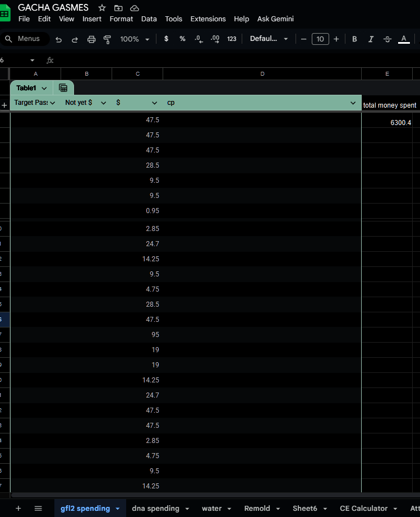Viewport: 420px width, 517px height.
Task: Open the Help menu
Action: click(x=241, y=19)
